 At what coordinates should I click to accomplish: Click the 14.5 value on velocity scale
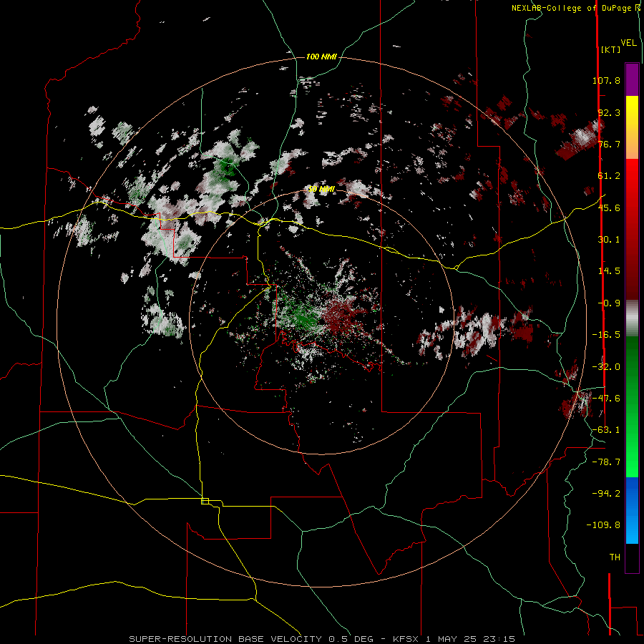point(609,271)
